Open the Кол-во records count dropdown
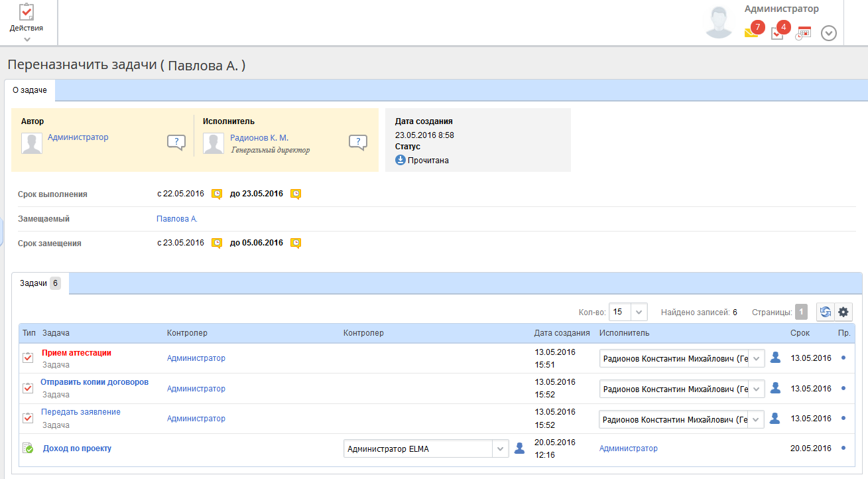The height and width of the screenshot is (479, 868). pos(639,312)
